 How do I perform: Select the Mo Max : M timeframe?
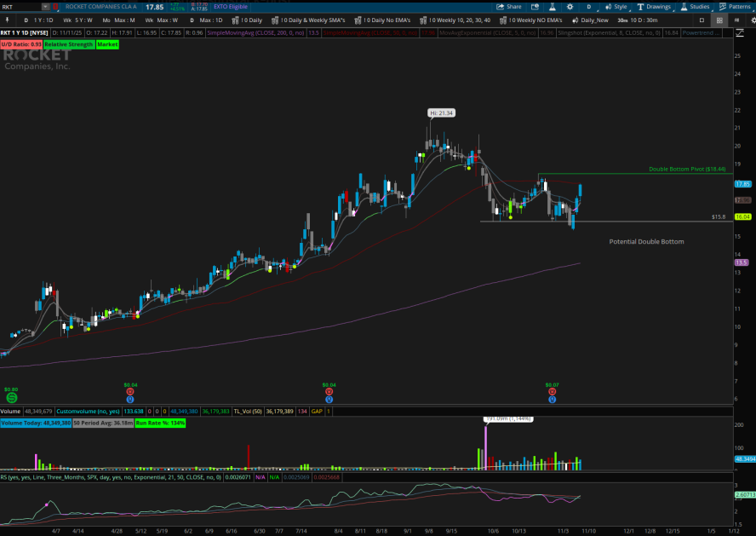tap(118, 20)
